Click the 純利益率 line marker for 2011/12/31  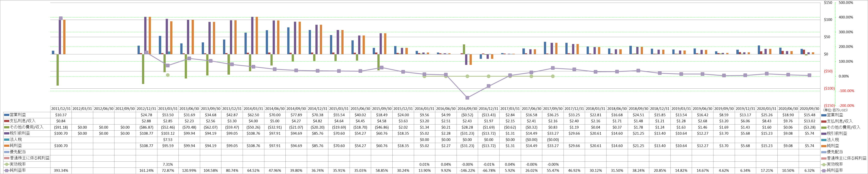[x=61, y=18]
